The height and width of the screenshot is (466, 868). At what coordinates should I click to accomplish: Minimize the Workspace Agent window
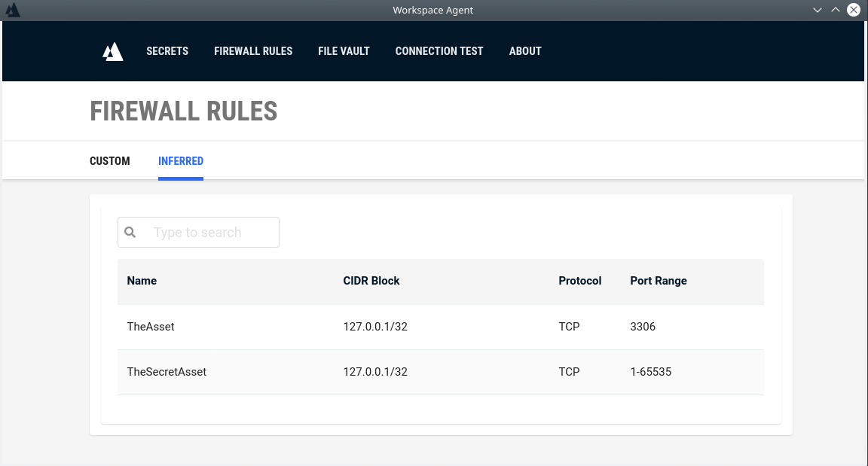pyautogui.click(x=817, y=10)
